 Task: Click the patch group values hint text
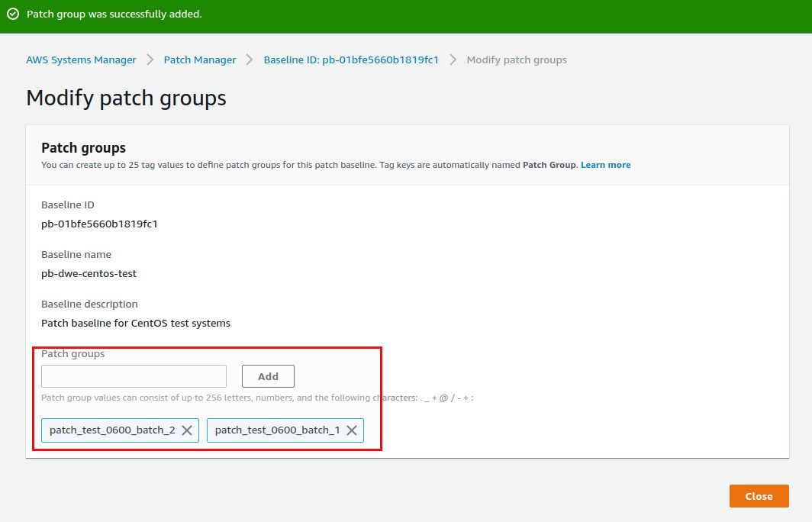(257, 398)
